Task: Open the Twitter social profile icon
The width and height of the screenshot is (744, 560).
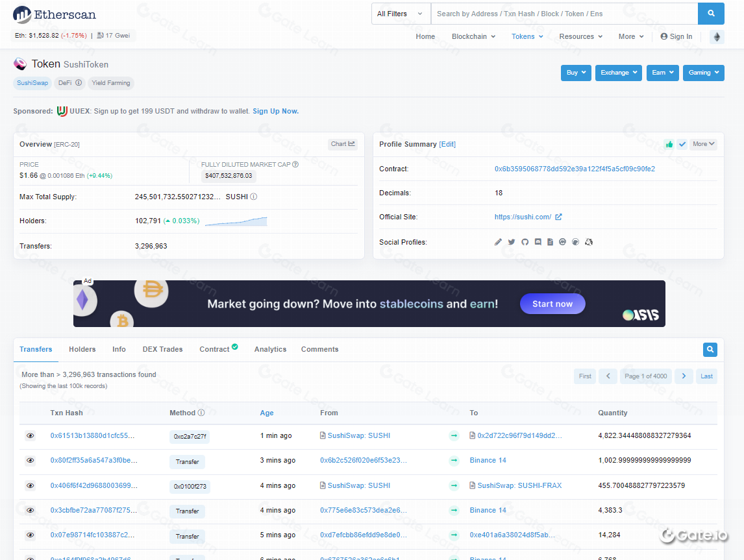Action: pos(512,242)
